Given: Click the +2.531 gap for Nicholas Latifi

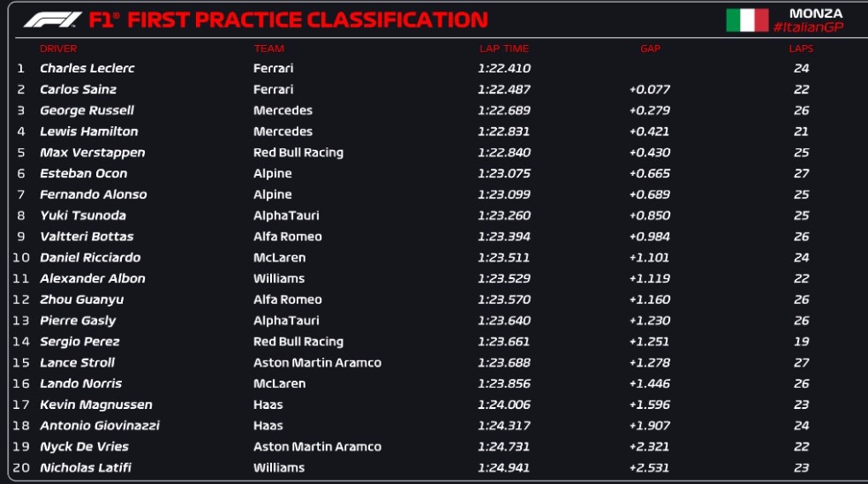Looking at the screenshot, I should coord(649,467).
